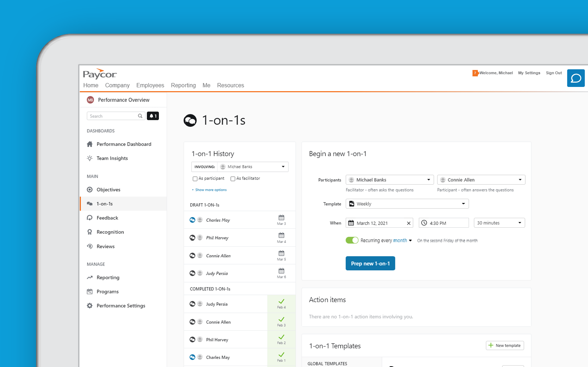The width and height of the screenshot is (588, 367).
Task: Click the clock icon in the time field
Action: [x=424, y=223]
